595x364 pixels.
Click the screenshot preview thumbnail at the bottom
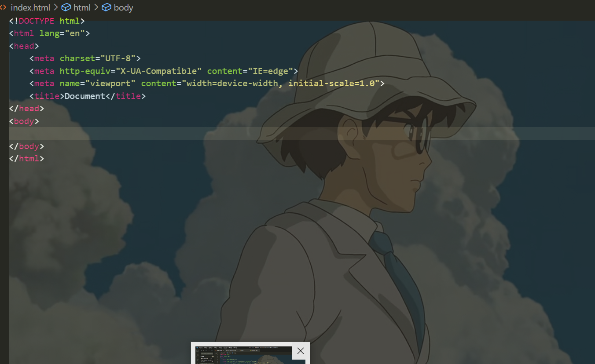[244, 356]
